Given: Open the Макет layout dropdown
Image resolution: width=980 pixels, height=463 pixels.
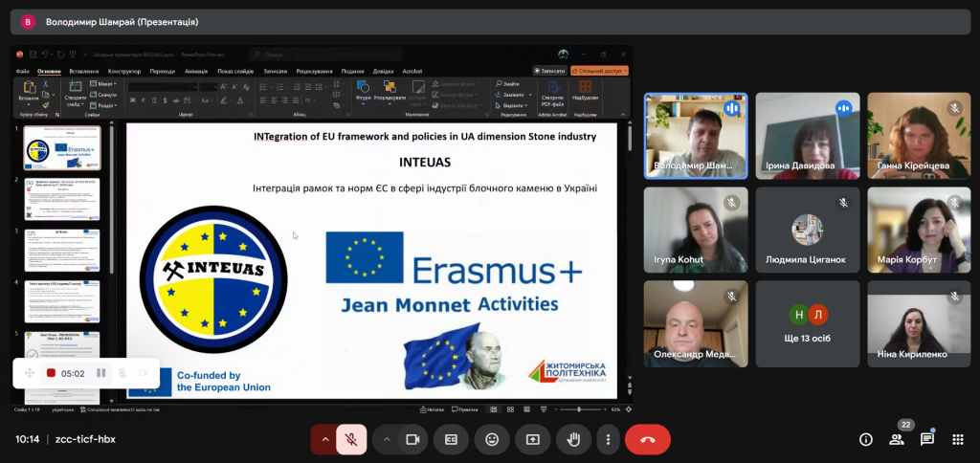Looking at the screenshot, I should coord(103,84).
